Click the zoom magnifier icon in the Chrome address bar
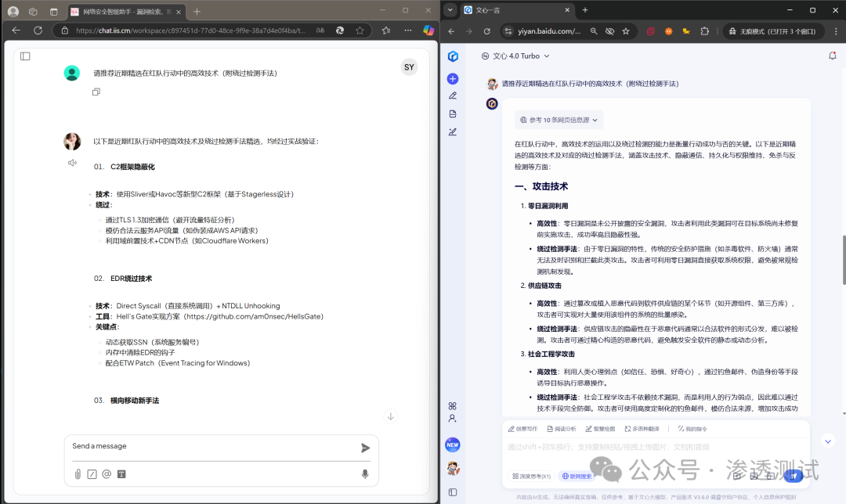 pos(594,31)
